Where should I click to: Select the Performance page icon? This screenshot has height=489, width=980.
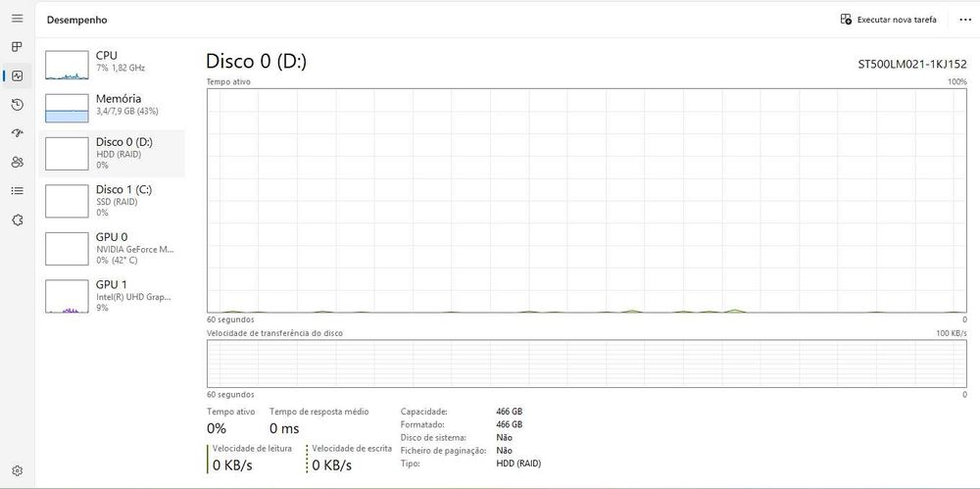[18, 76]
